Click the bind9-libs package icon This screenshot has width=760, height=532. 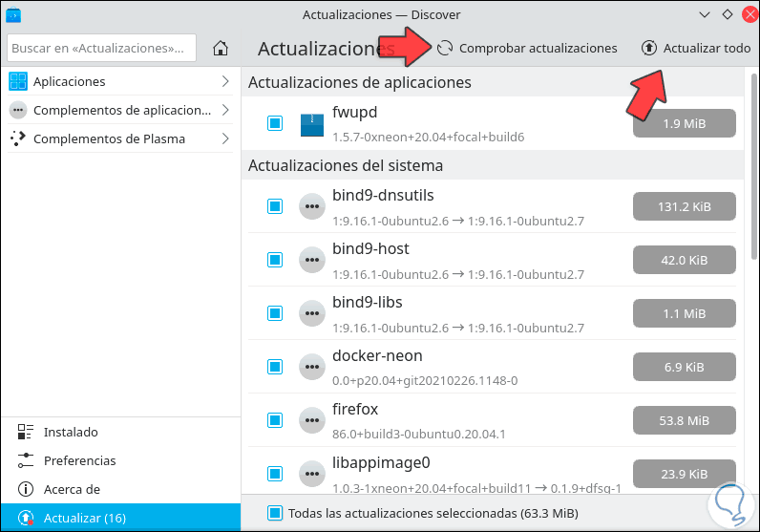pyautogui.click(x=311, y=313)
